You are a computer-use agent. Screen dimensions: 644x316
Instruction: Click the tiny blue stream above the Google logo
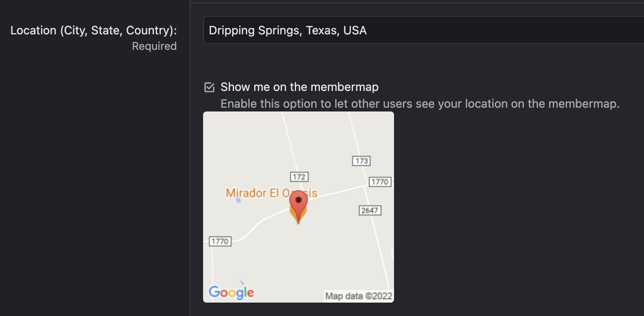[241, 282]
